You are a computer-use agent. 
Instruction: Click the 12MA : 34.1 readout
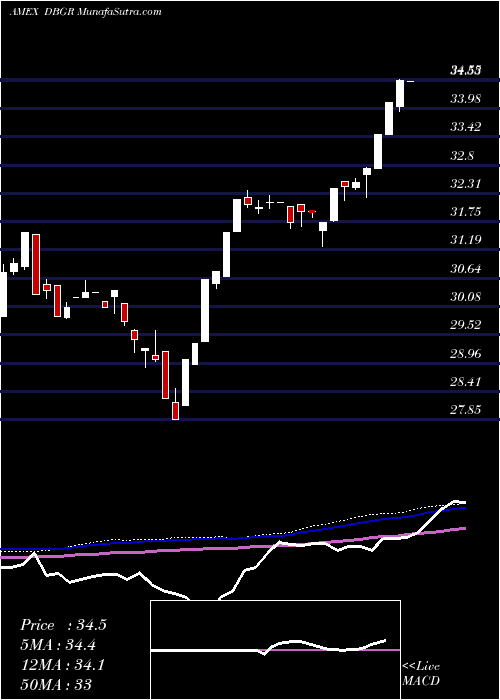tap(62, 665)
